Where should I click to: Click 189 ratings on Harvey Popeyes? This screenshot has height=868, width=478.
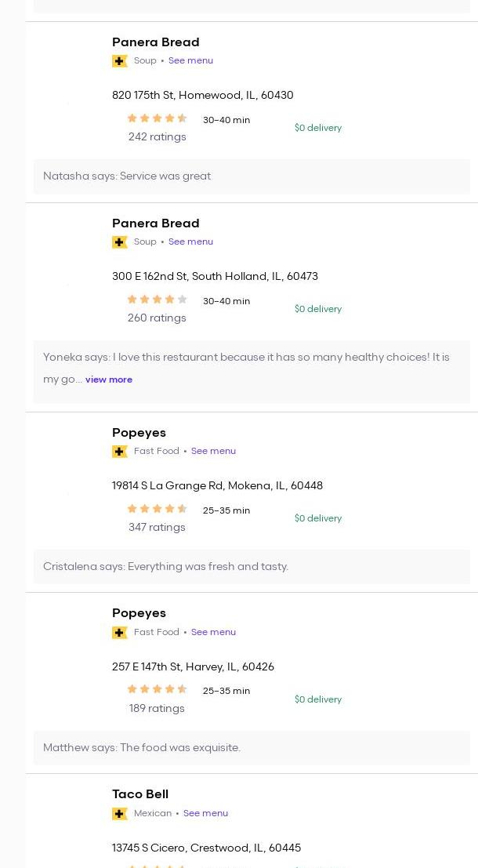[x=157, y=709]
